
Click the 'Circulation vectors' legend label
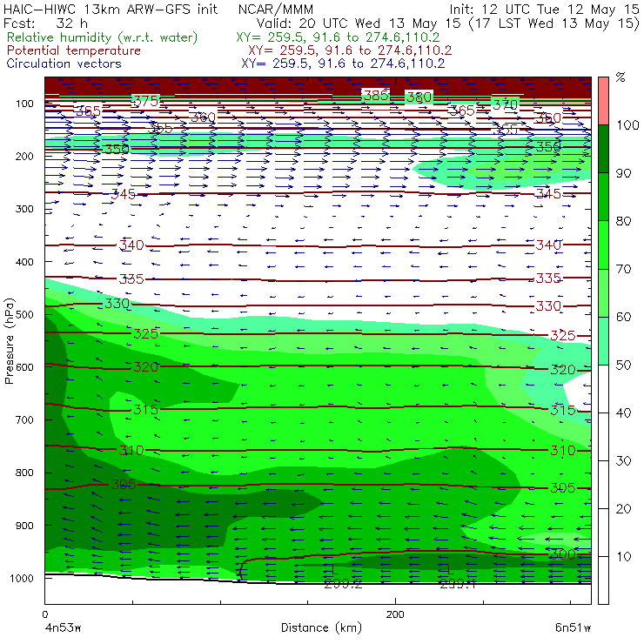coord(64,64)
